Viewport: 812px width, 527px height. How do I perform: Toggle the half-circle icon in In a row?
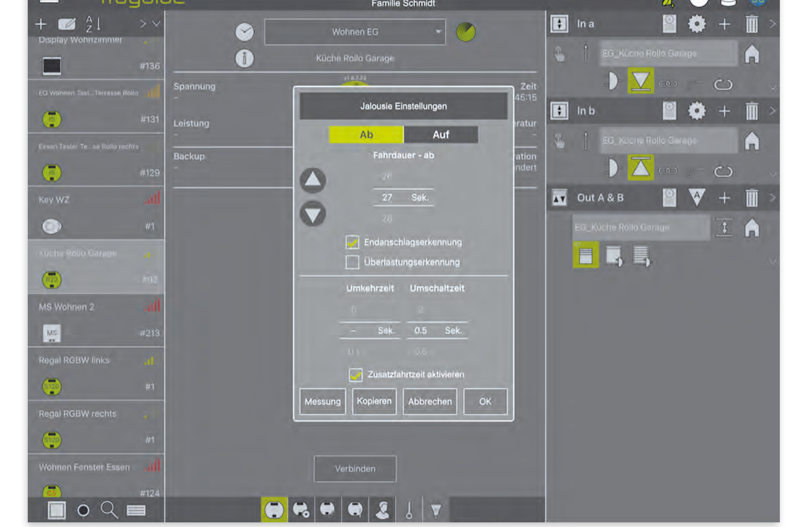612,82
